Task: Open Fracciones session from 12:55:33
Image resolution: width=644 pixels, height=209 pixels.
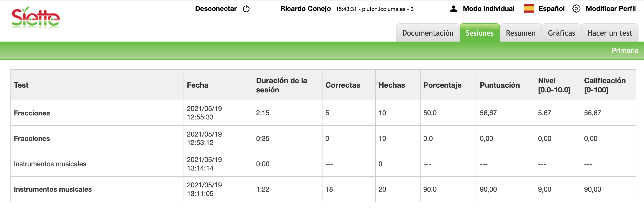Action: pyautogui.click(x=32, y=113)
